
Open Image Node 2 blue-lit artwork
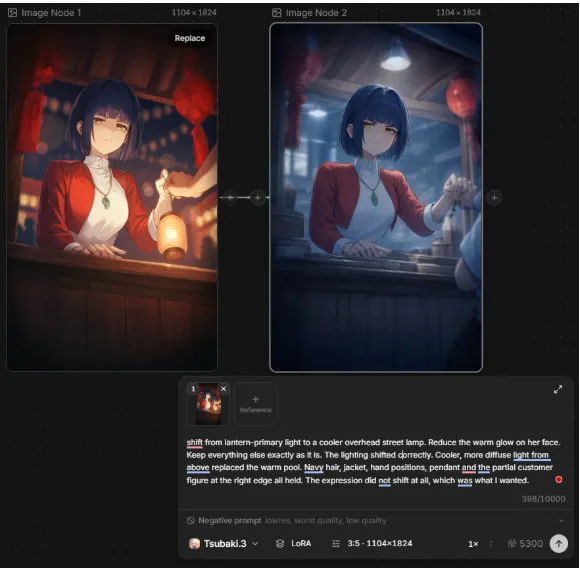(x=376, y=197)
